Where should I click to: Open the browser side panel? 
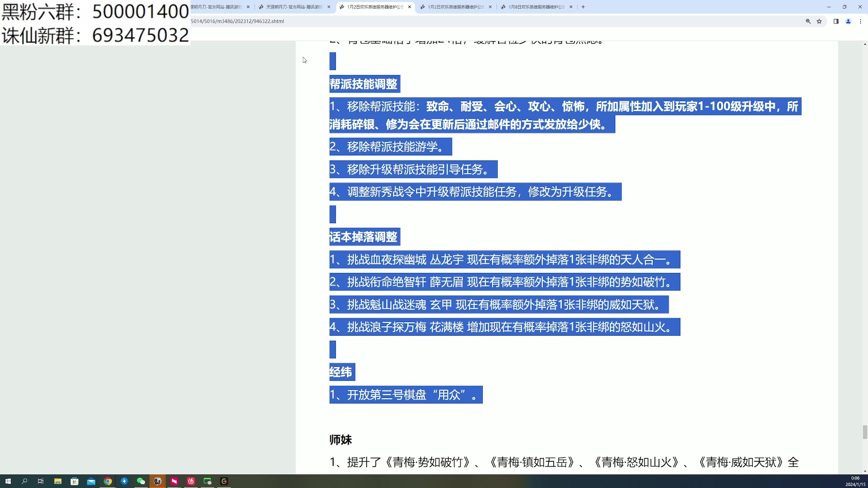(x=836, y=21)
